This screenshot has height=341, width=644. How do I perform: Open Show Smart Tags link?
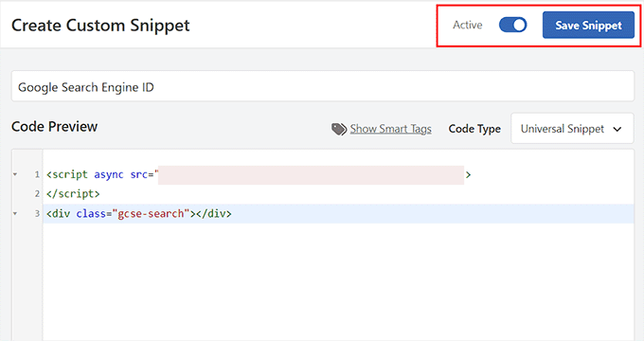[390, 129]
